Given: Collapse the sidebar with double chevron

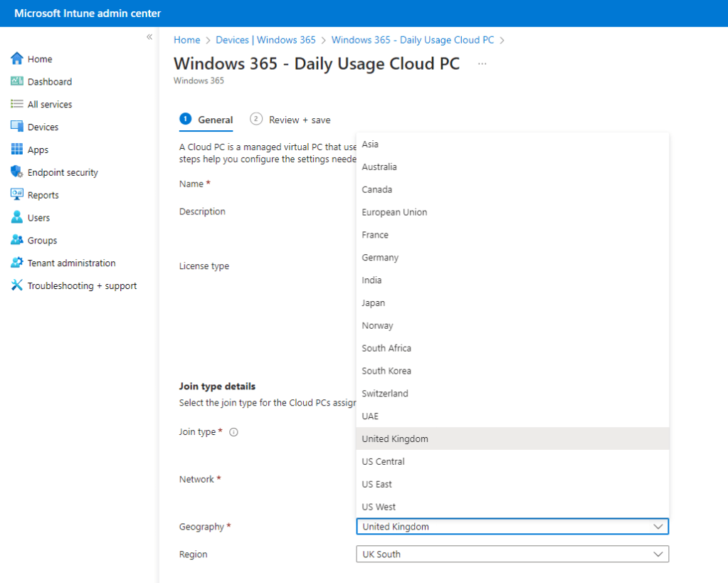Looking at the screenshot, I should tap(149, 37).
